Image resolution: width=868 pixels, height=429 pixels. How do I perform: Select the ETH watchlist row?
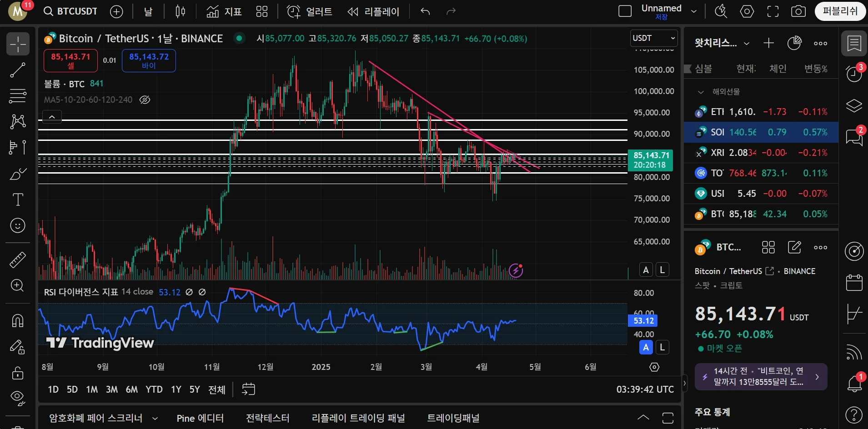(761, 112)
